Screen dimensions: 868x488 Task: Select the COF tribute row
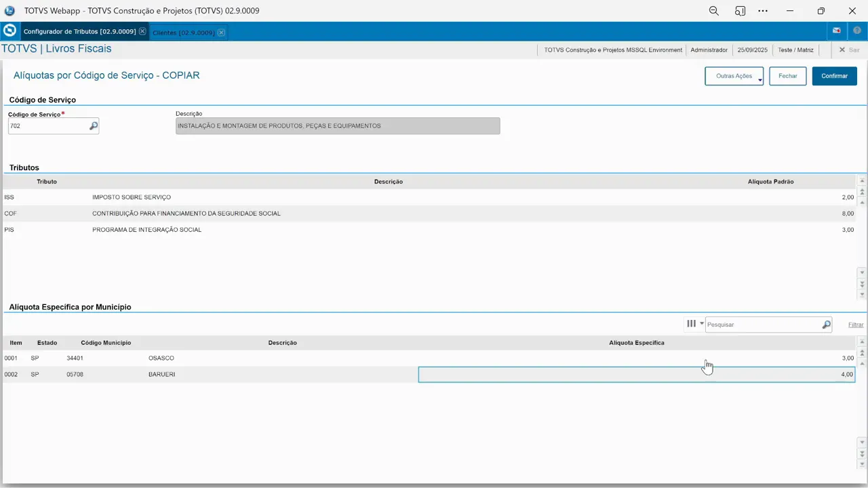pos(186,213)
